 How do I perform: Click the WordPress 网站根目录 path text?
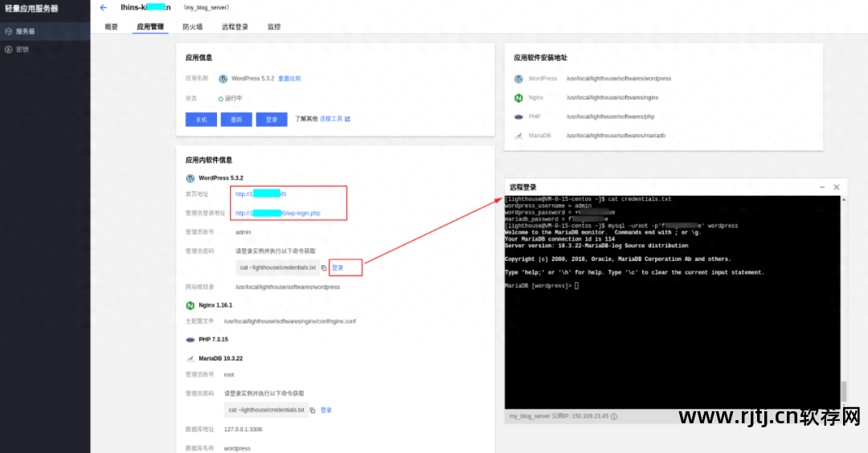287,287
